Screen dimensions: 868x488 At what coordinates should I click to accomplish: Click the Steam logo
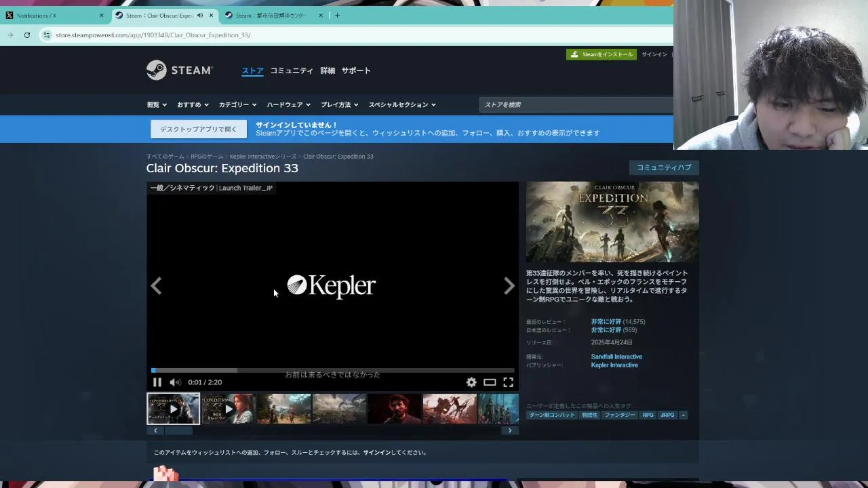(x=180, y=70)
